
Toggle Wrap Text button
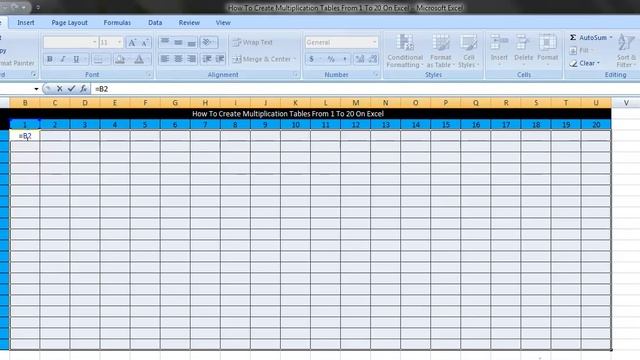(x=252, y=42)
